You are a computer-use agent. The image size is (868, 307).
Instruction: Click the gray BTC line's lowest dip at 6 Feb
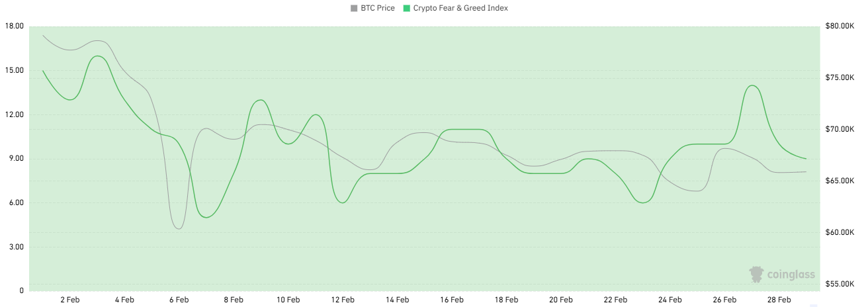179,228
